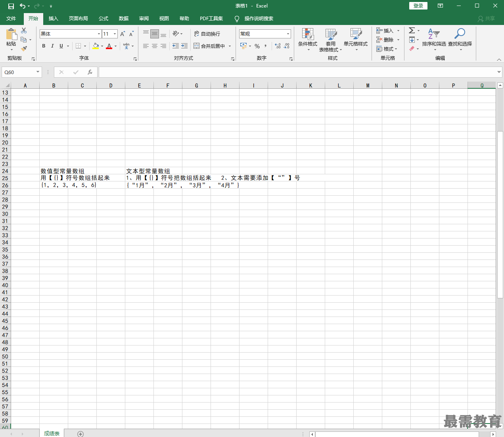Increase the cell indent
The width and height of the screenshot is (504, 437).
coord(184,46)
